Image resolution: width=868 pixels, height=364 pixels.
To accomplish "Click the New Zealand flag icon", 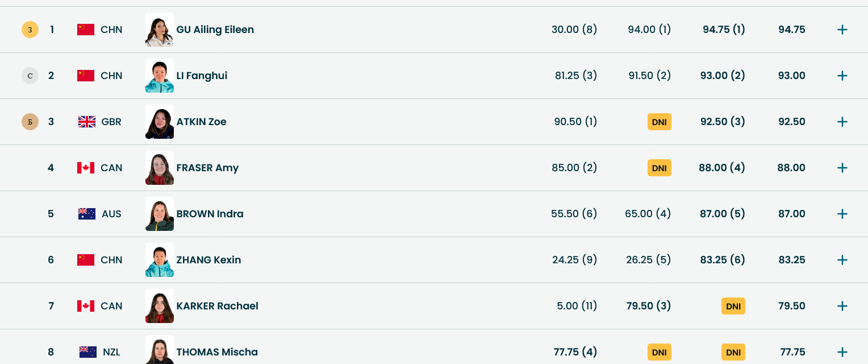I will tap(88, 352).
